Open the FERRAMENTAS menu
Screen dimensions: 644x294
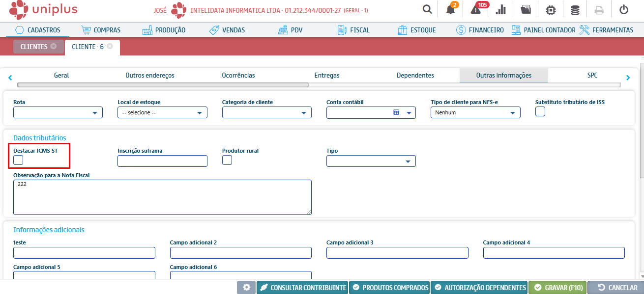coord(606,30)
